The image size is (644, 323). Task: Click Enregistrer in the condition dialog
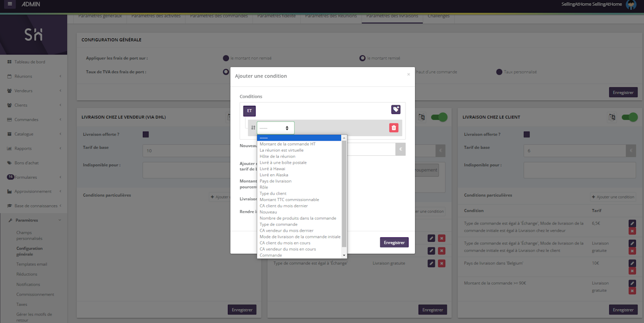tap(394, 242)
